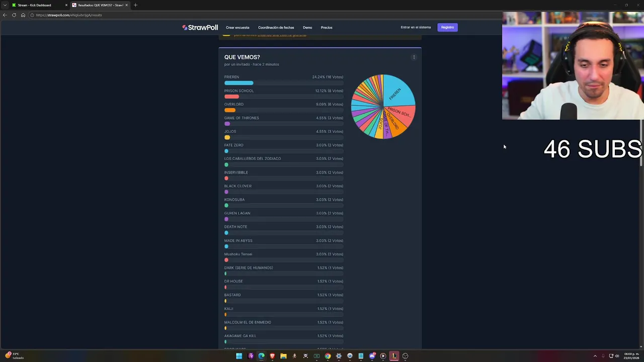
Task: Click the StrawPoll logo
Action: [200, 28]
